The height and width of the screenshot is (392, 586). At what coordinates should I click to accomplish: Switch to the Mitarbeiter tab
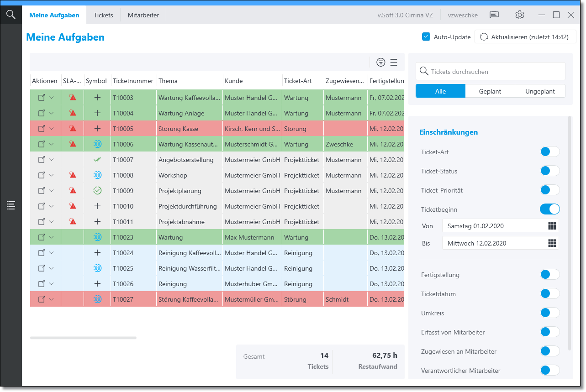click(x=143, y=15)
